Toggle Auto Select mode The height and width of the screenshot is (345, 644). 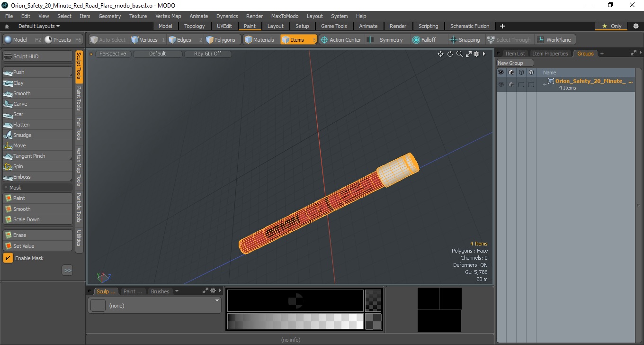(x=108, y=40)
